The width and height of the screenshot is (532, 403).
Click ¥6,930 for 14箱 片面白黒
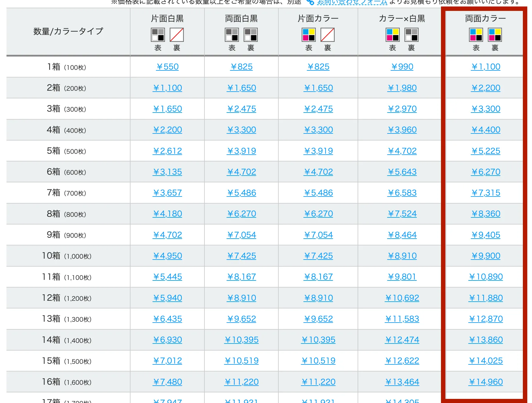coord(167,340)
